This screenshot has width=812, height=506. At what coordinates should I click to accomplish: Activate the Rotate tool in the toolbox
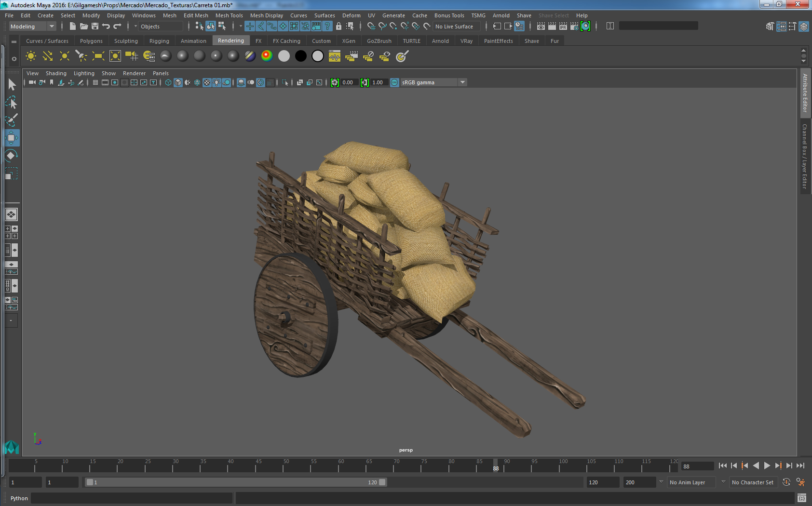[12, 155]
